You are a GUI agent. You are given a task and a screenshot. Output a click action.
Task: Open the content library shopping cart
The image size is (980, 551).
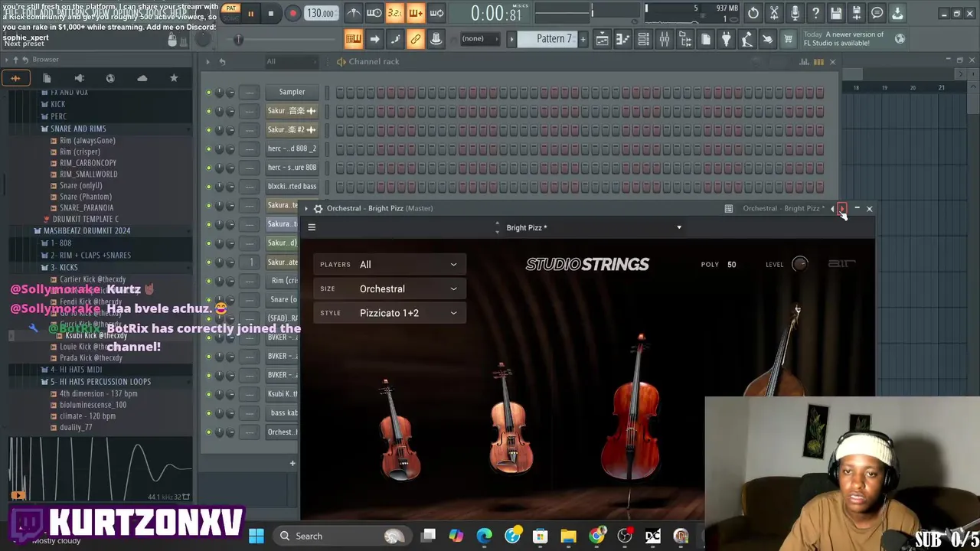pyautogui.click(x=788, y=39)
